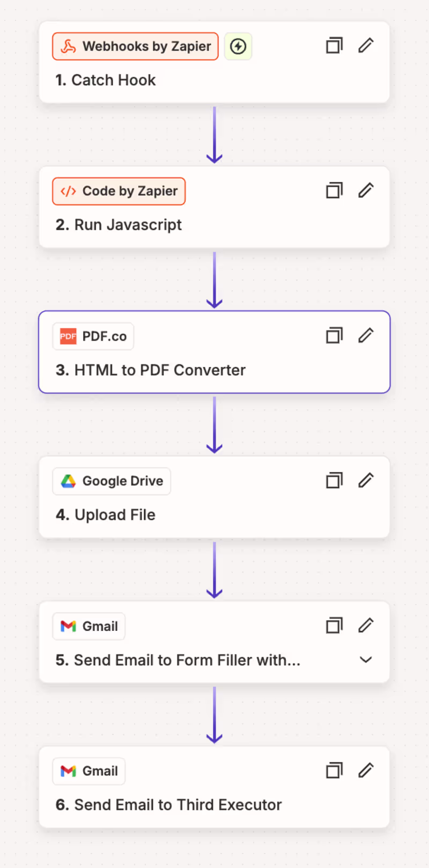Viewport: 429px width, 868px height.
Task: Click the instant trigger lightning icon
Action: 238,47
